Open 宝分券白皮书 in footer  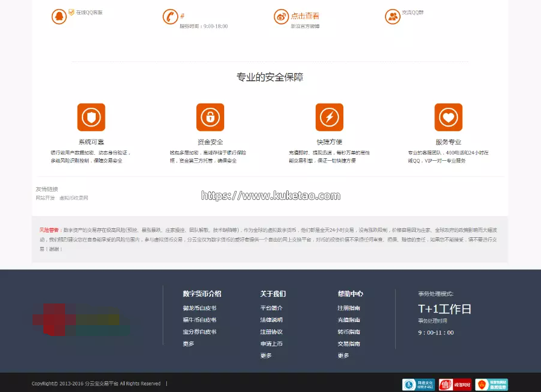click(199, 332)
